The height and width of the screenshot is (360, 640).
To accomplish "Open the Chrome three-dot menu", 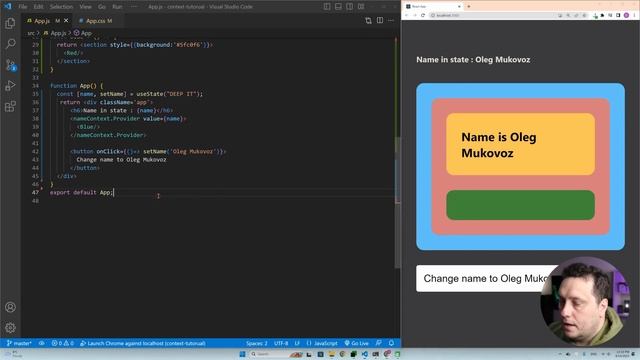I will click(x=635, y=15).
